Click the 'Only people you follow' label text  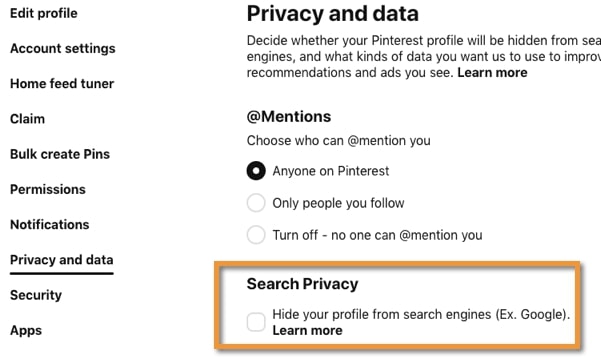(338, 203)
